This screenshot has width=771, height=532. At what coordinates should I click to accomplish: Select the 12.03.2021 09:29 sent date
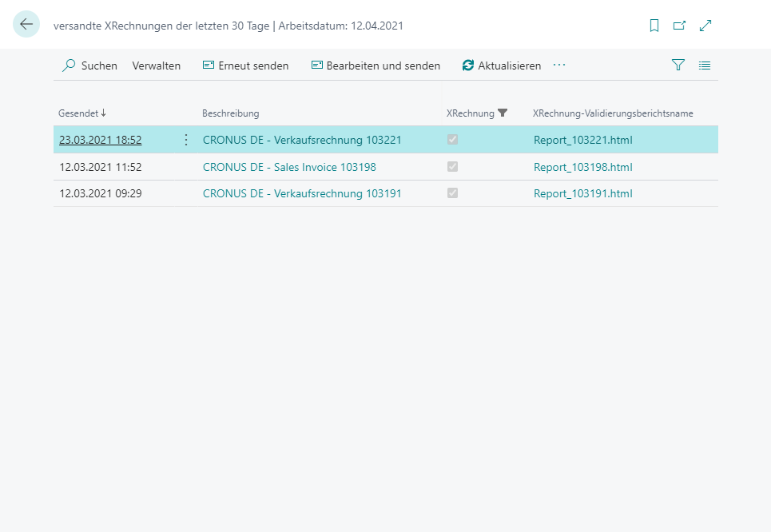pyautogui.click(x=101, y=193)
